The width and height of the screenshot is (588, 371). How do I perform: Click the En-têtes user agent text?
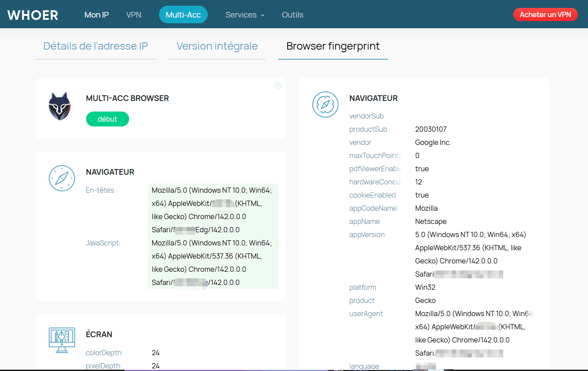point(213,210)
